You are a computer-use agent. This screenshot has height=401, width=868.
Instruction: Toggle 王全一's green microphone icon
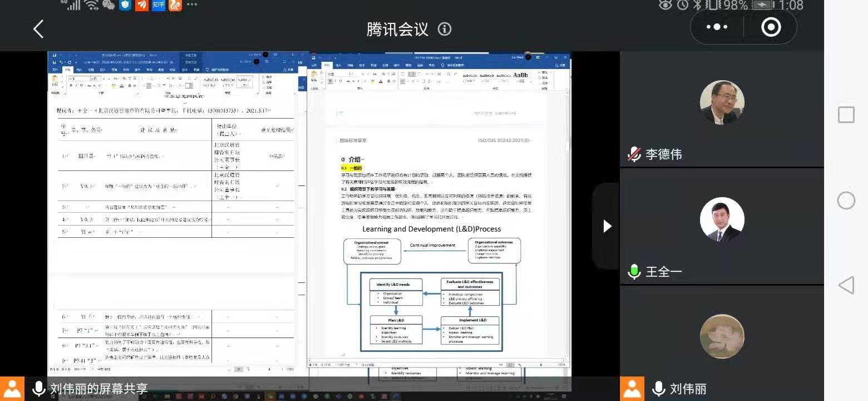[x=634, y=272]
